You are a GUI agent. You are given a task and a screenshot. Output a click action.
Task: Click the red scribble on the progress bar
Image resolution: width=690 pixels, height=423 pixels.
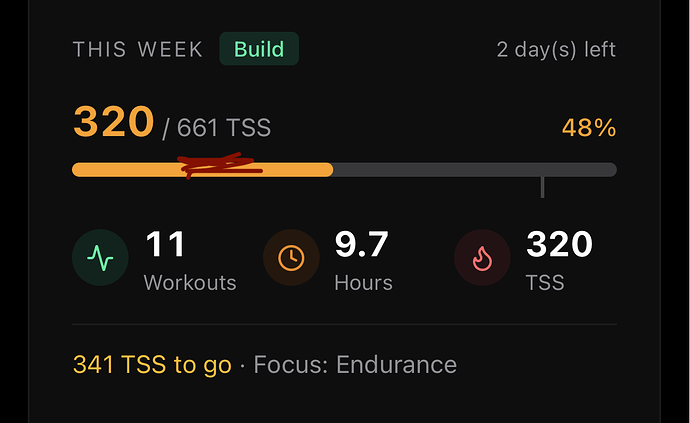[x=218, y=165]
